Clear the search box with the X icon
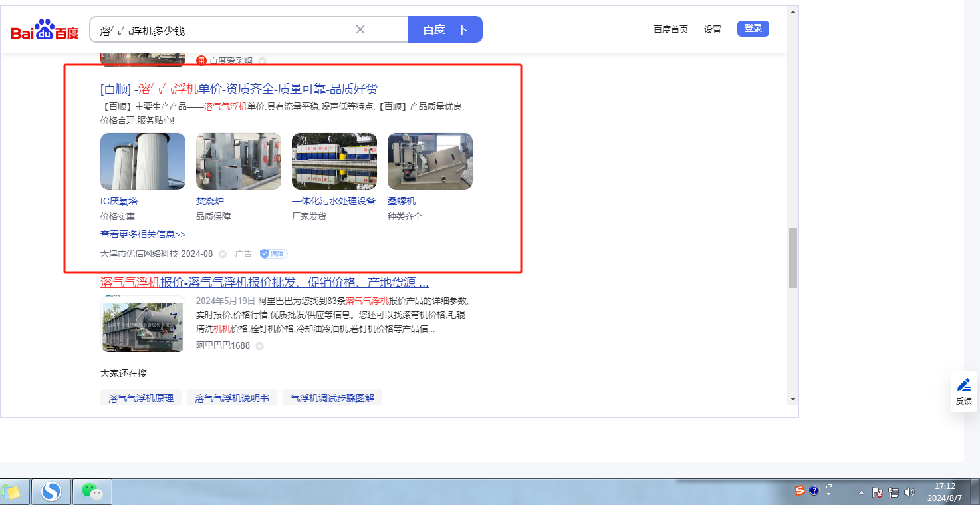The width and height of the screenshot is (980, 505). [x=360, y=29]
